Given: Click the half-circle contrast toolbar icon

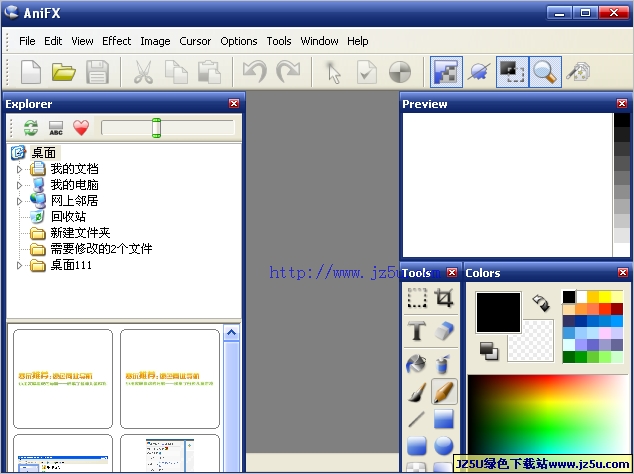Looking at the screenshot, I should click(x=400, y=72).
